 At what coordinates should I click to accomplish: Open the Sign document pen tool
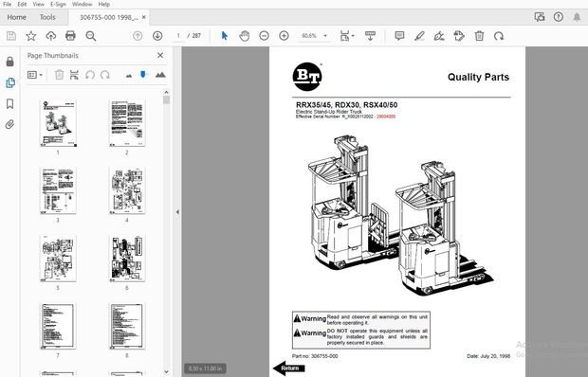[439, 36]
